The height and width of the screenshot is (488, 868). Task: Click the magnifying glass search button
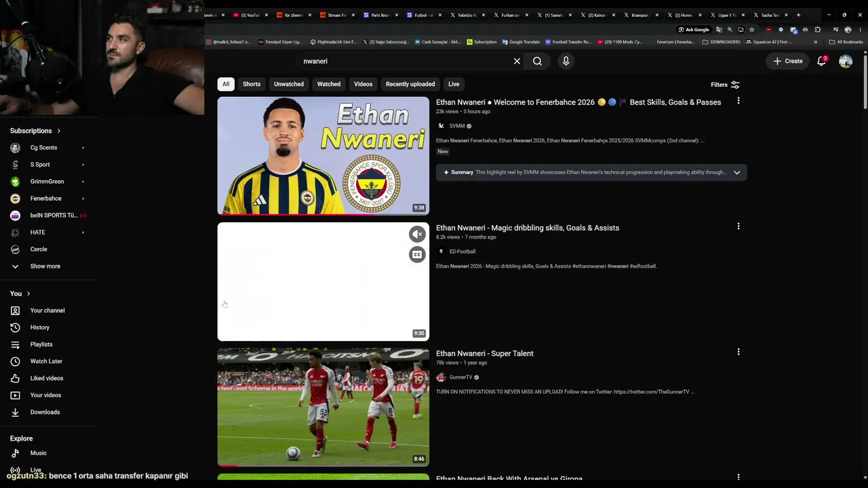click(537, 61)
